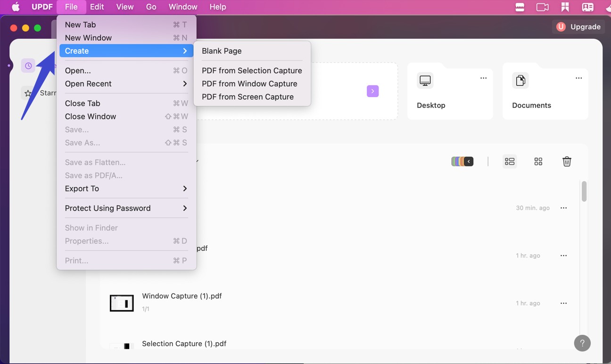Open the View menu
The height and width of the screenshot is (364, 611).
(x=125, y=7)
